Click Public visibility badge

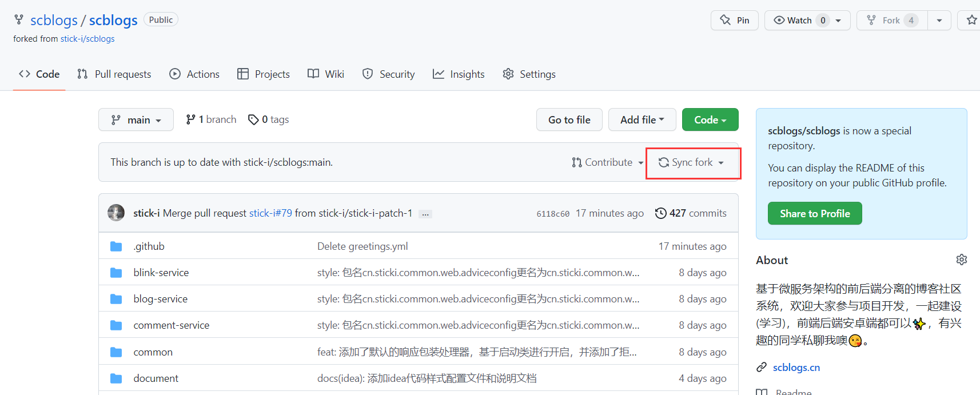point(161,19)
